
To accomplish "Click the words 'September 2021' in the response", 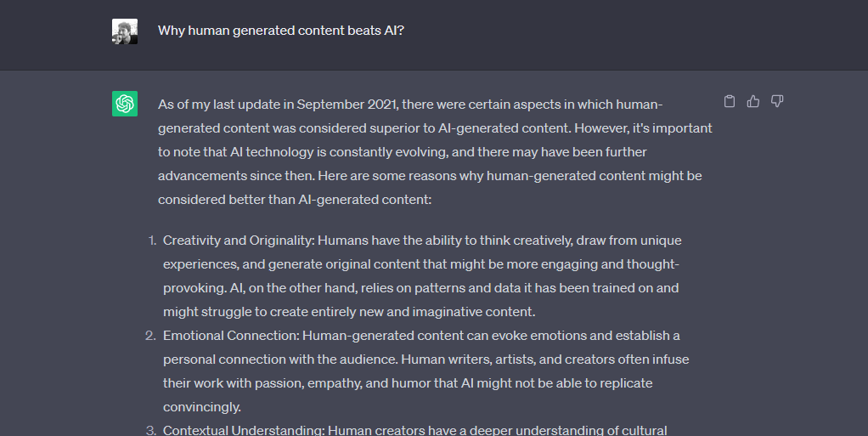I will tap(347, 105).
